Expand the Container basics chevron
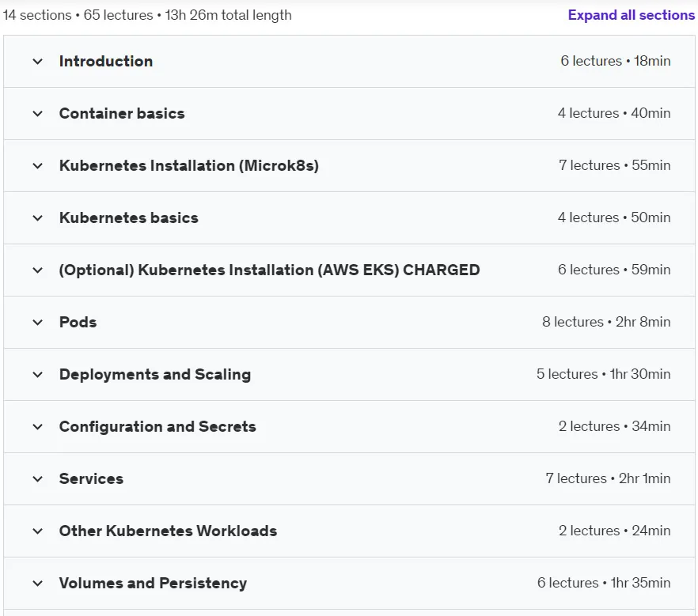This screenshot has width=698, height=616. [38, 114]
